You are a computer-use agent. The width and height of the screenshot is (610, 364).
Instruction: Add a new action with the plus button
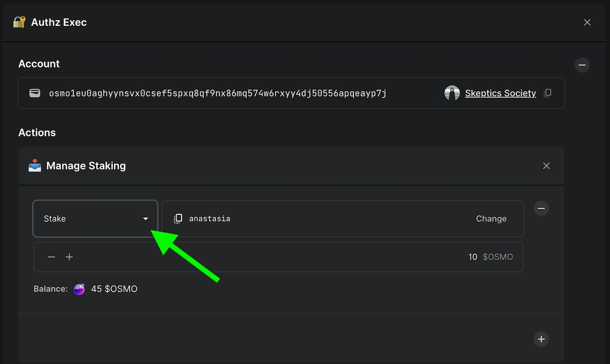[541, 339]
